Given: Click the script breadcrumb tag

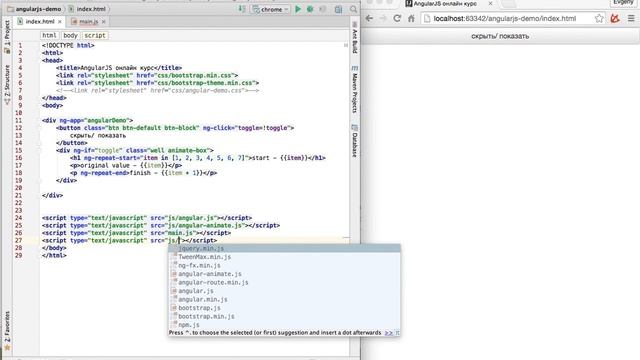Looking at the screenshot, I should click(x=95, y=36).
